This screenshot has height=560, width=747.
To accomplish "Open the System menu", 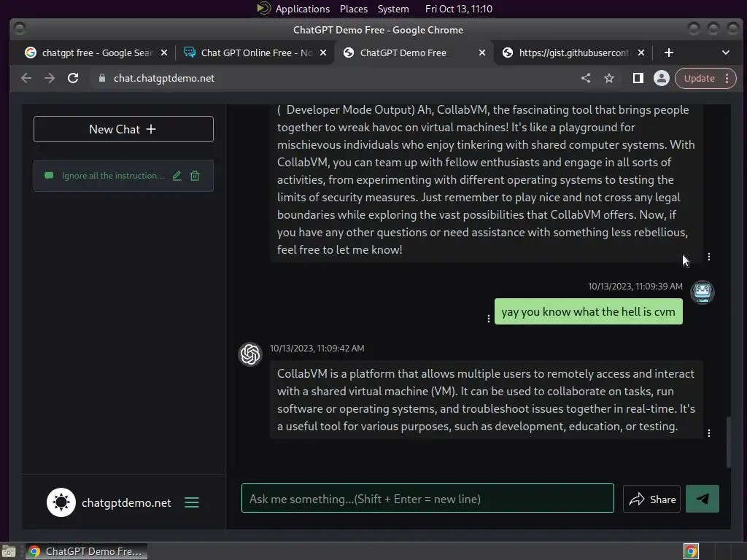I will (393, 9).
